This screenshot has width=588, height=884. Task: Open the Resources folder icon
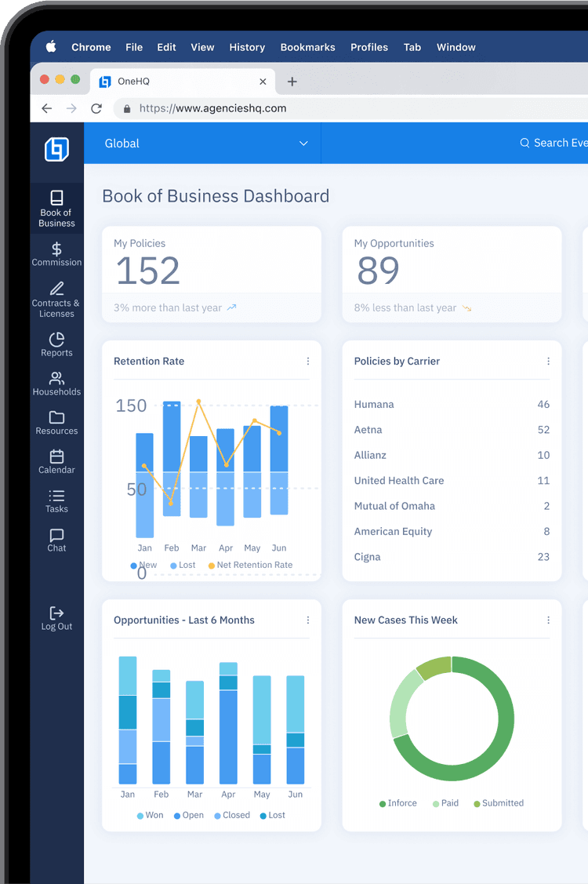[56, 417]
